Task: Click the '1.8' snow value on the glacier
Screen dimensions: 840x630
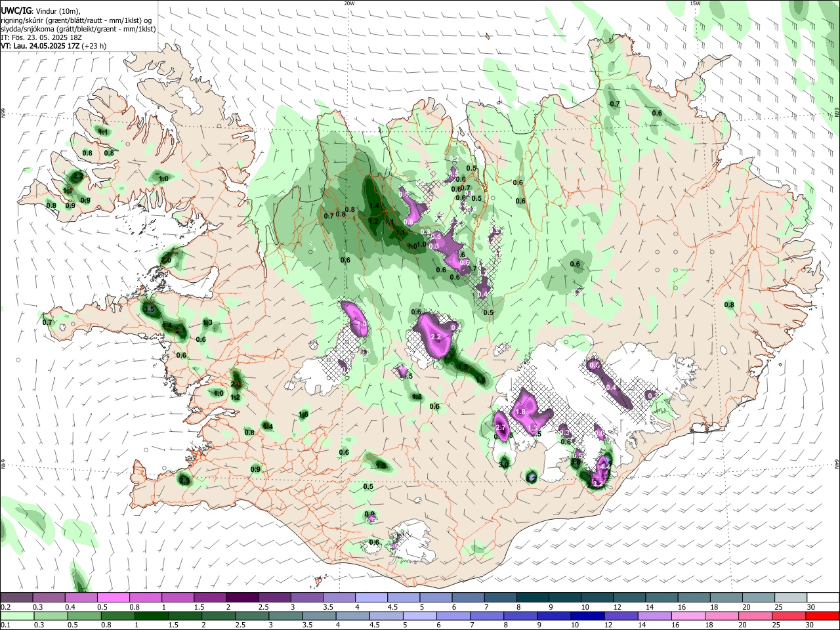Action: 521,411
